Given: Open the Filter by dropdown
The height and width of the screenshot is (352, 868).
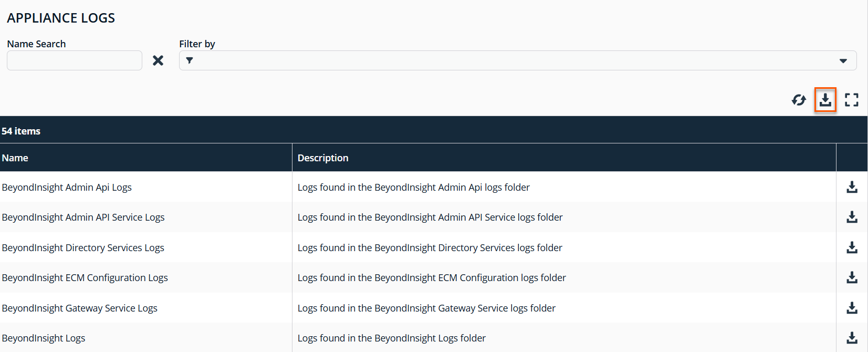Looking at the screenshot, I should coord(518,60).
